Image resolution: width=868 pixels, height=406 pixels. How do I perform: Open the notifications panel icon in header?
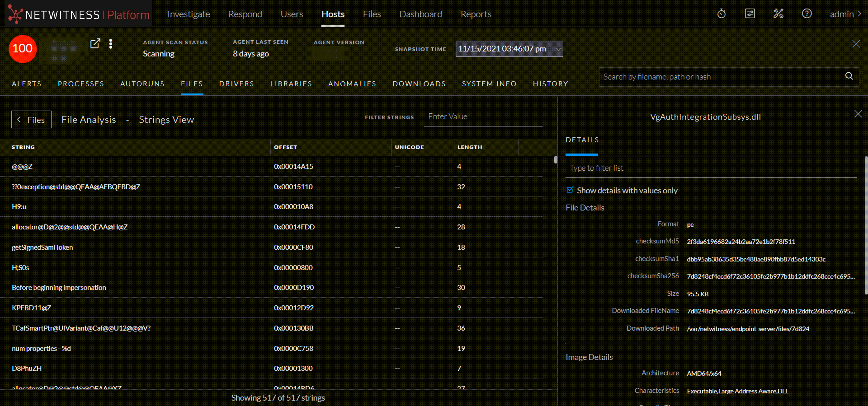point(750,14)
